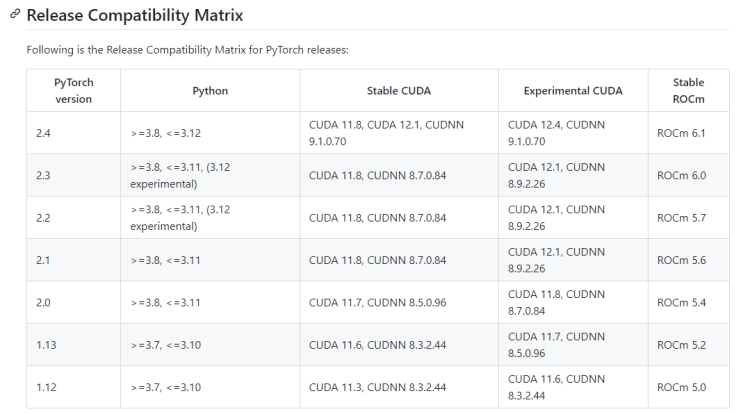Click Experimental CUDA cell in 2.0 row
The width and height of the screenshot is (743, 414).
pos(573,303)
